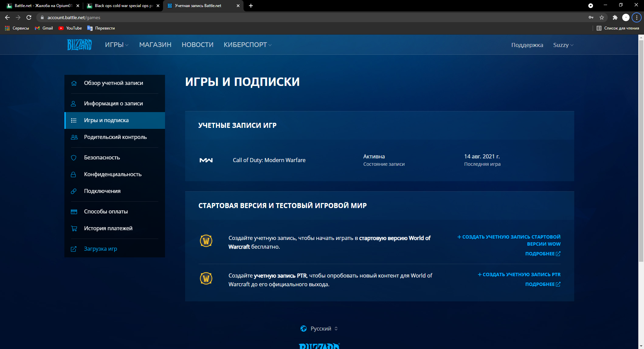Image resolution: width=644 pixels, height=349 pixels.
Task: Close the Black ops cold war tab
Action: point(158,6)
